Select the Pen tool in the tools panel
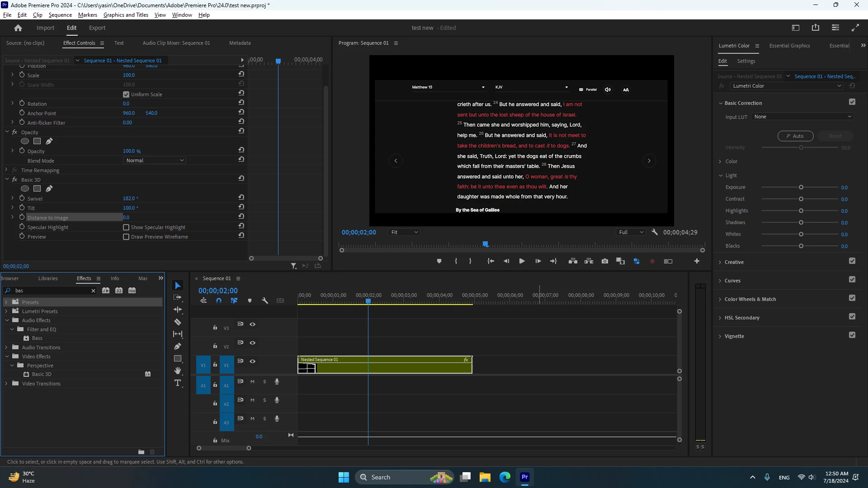 coord(178,347)
